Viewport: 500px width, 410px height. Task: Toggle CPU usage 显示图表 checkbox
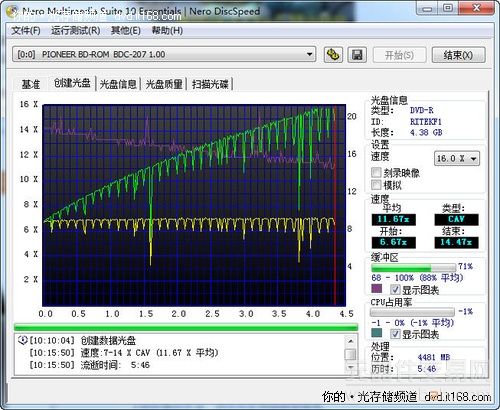[395, 333]
